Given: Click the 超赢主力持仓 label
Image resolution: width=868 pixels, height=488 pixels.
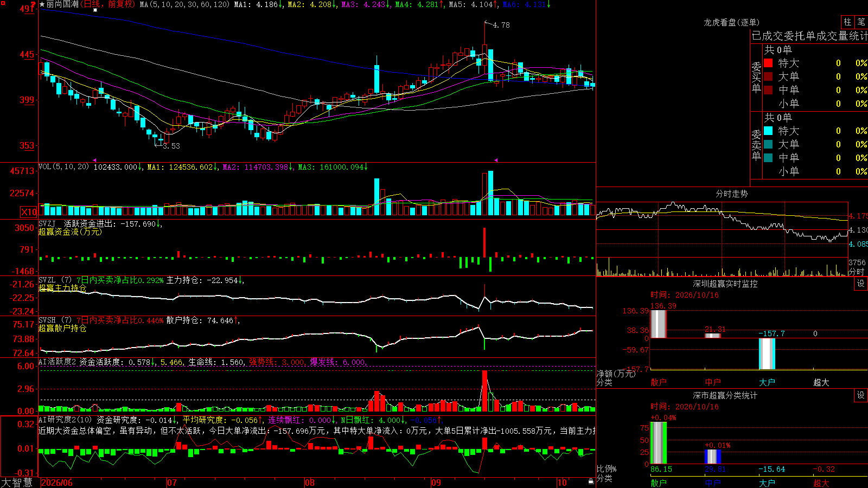Looking at the screenshot, I should pos(62,288).
